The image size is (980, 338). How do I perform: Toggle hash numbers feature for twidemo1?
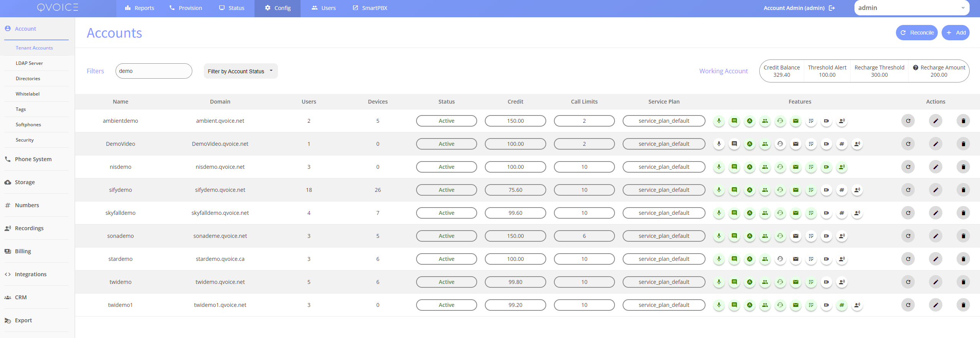(x=842, y=305)
